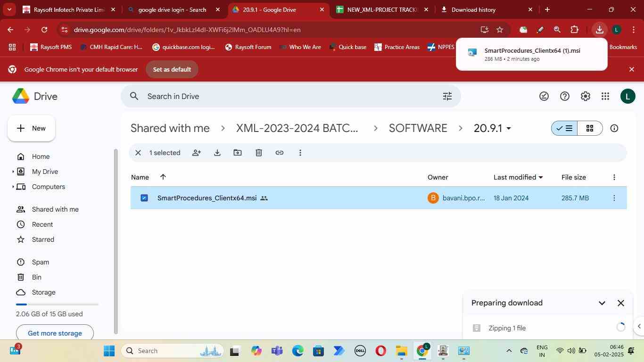Click the Share icon in selection toolbar
This screenshot has width=644, height=362.
(x=197, y=153)
